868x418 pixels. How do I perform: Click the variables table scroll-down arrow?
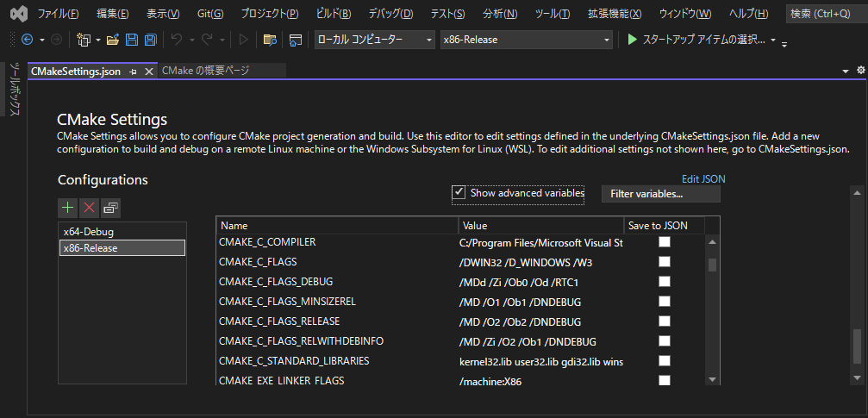[713, 379]
